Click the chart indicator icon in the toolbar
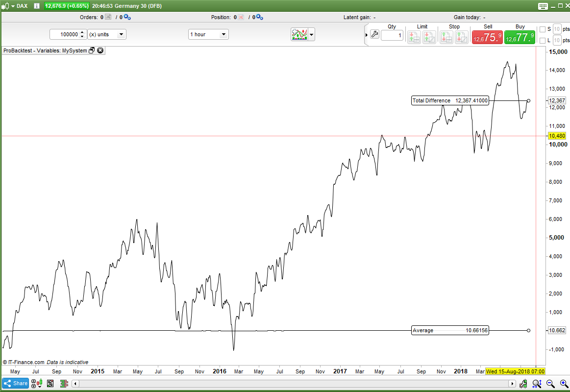The image size is (570, 392). click(300, 34)
